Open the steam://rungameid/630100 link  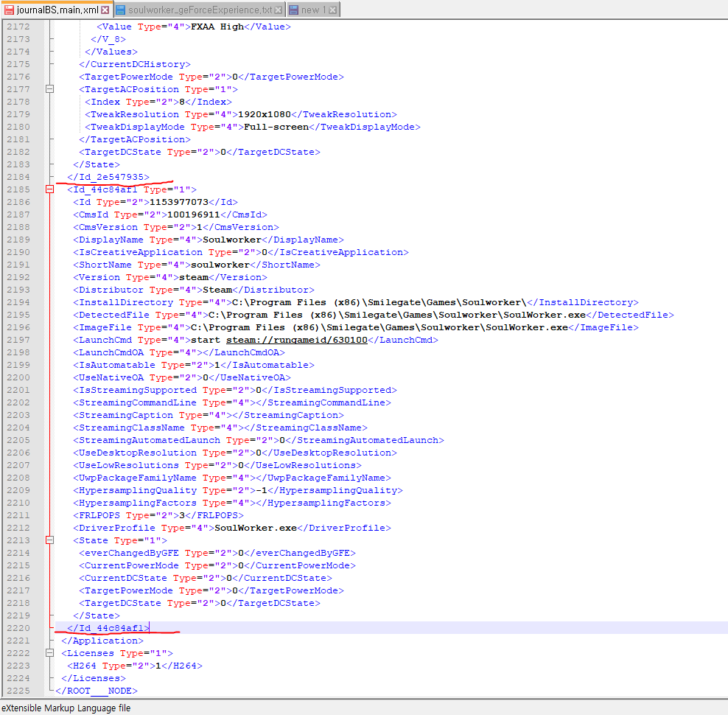click(x=297, y=340)
